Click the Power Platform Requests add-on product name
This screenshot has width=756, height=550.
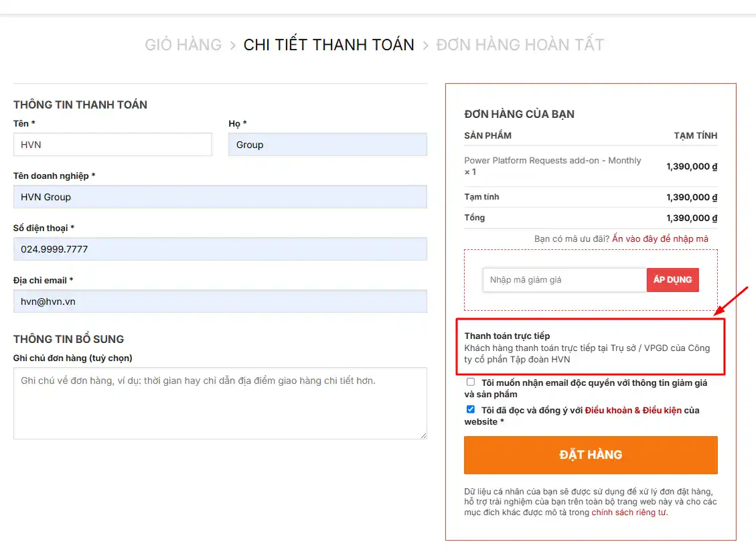[x=552, y=161]
